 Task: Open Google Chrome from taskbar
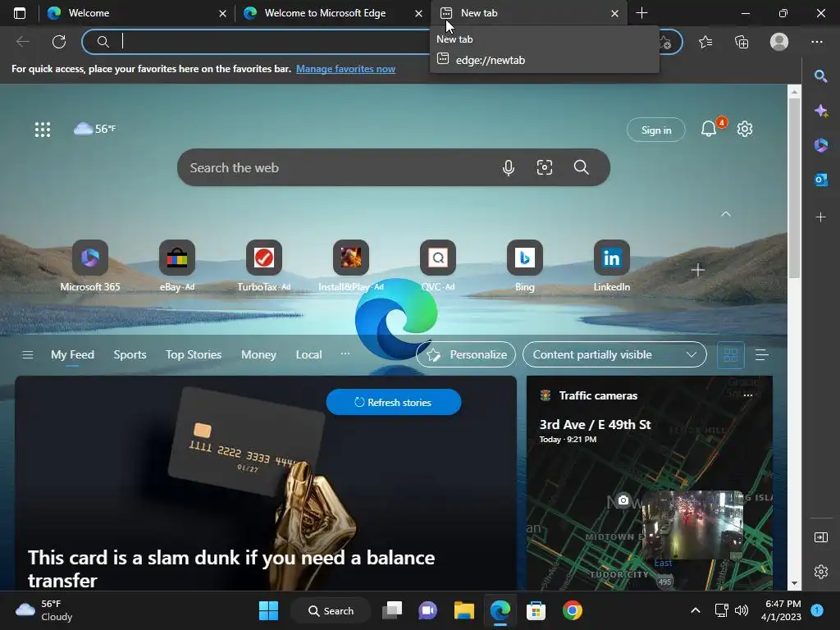(x=572, y=610)
